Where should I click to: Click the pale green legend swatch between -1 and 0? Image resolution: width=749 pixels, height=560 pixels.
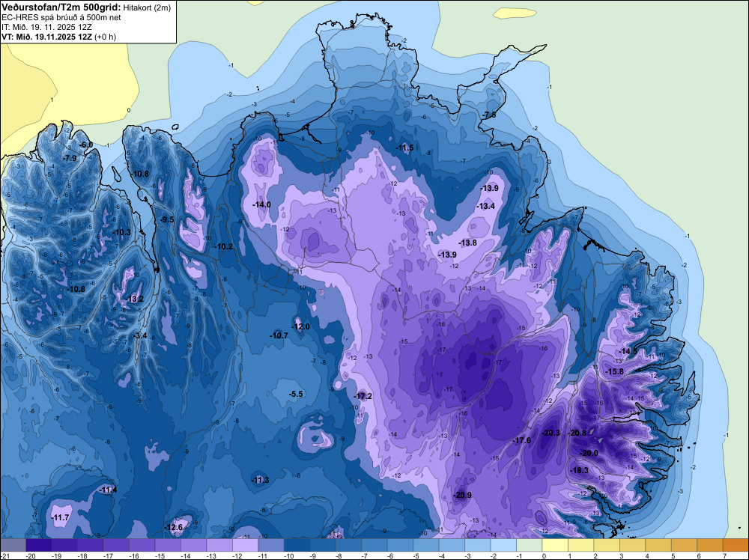tap(530, 545)
